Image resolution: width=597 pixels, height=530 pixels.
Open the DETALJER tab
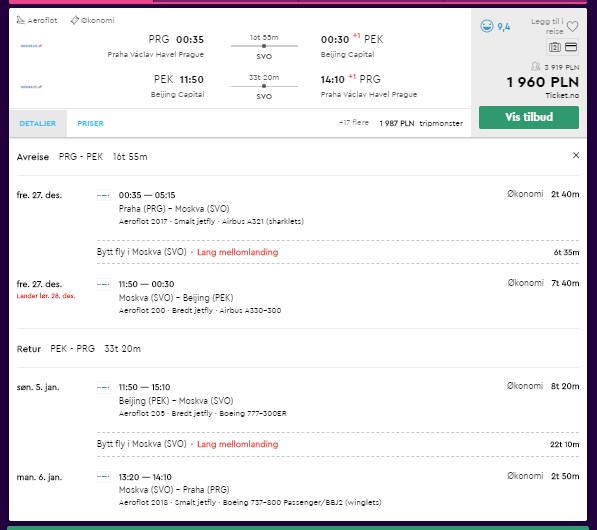(38, 123)
